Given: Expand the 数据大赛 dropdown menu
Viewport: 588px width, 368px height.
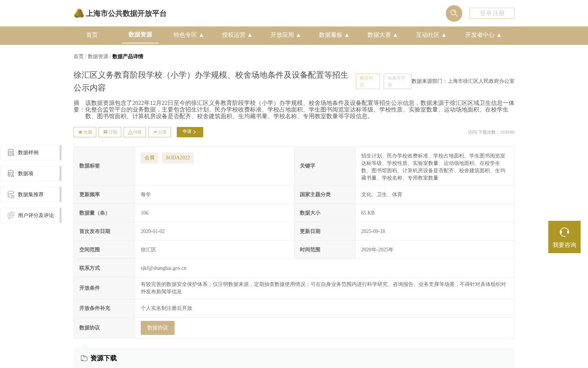Looking at the screenshot, I should (382, 35).
